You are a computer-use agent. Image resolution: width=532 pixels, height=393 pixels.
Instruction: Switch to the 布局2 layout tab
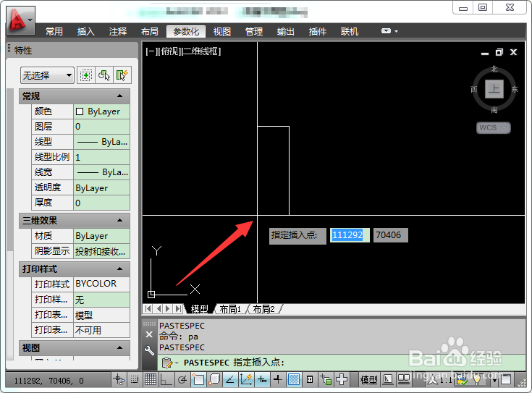click(263, 309)
